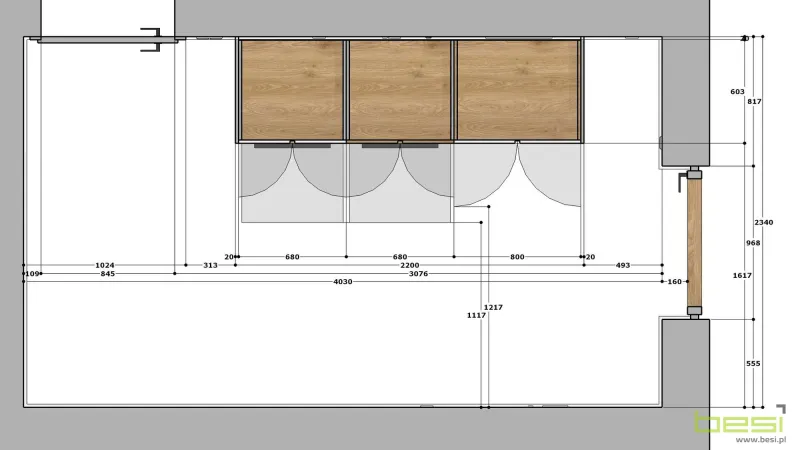Viewport: 800px width, 450px height.
Task: Select the 817 dimension value
Action: (754, 102)
